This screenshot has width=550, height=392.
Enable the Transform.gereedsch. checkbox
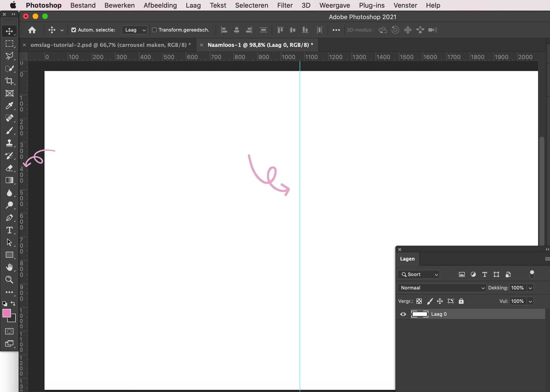(x=155, y=30)
